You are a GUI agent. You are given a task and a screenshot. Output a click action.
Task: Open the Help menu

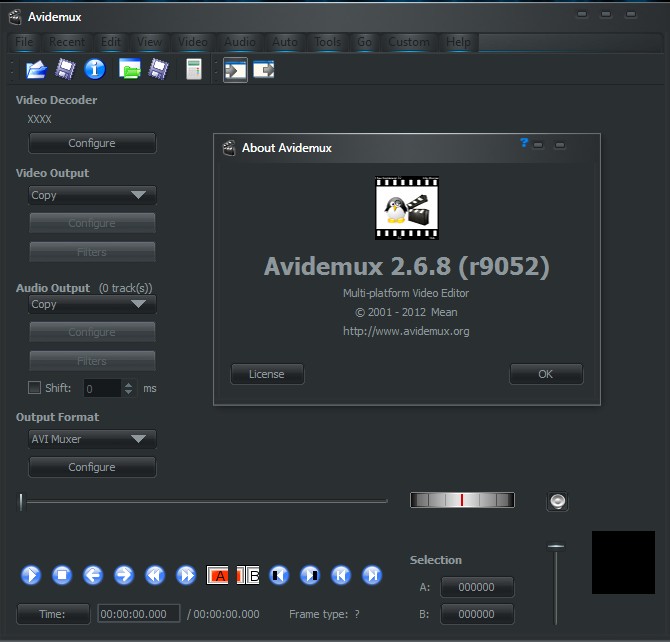[458, 42]
